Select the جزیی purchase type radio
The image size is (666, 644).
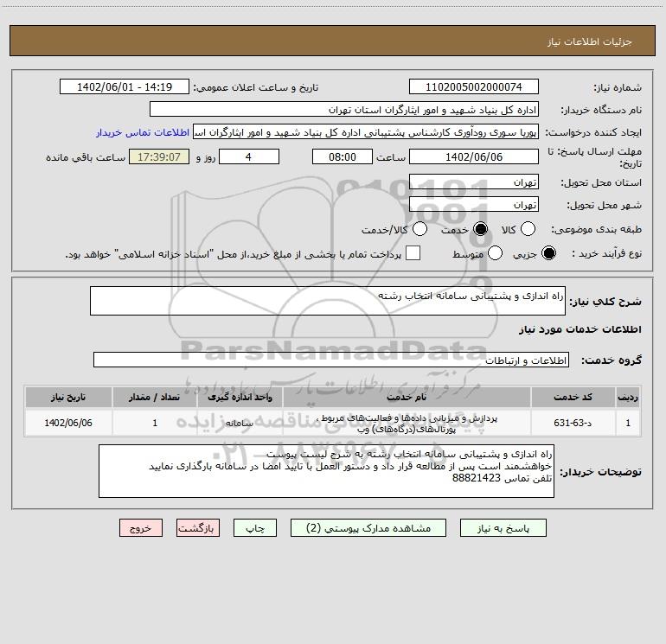click(548, 253)
